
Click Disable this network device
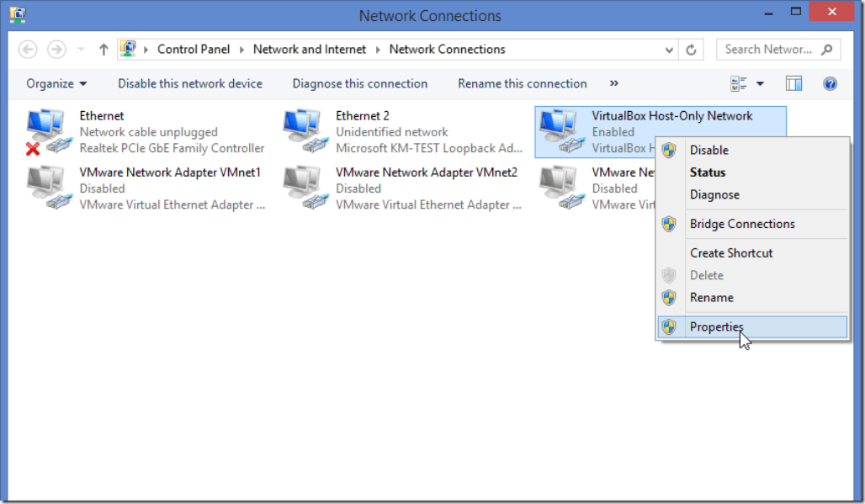pos(190,84)
